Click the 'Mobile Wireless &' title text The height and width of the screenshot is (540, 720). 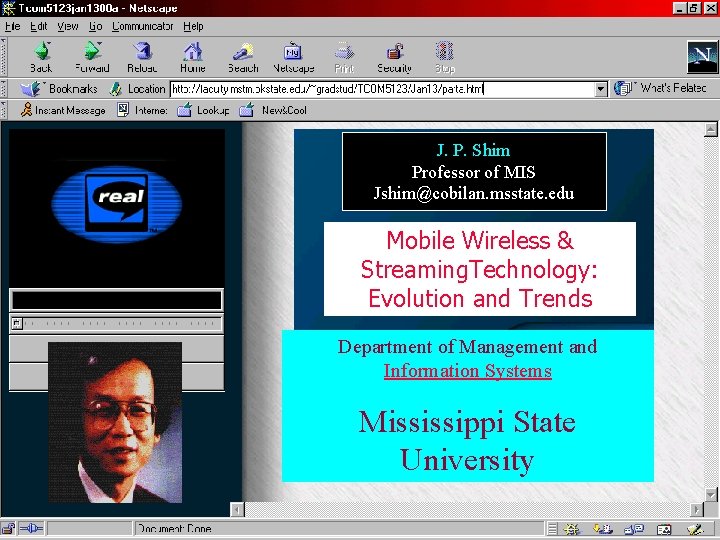[480, 240]
